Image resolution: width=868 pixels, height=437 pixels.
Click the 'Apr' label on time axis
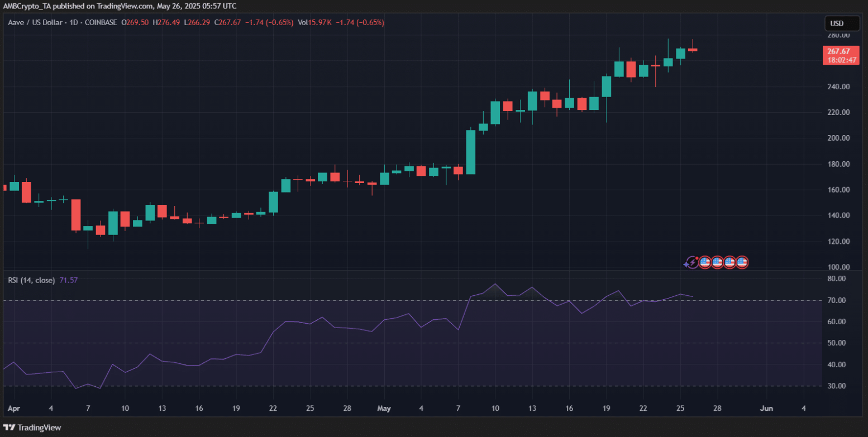click(x=15, y=408)
